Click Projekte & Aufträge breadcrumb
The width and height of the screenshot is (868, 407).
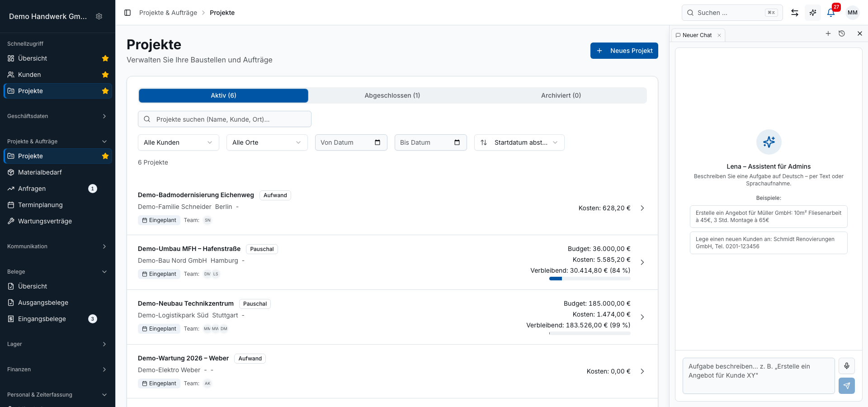click(168, 13)
